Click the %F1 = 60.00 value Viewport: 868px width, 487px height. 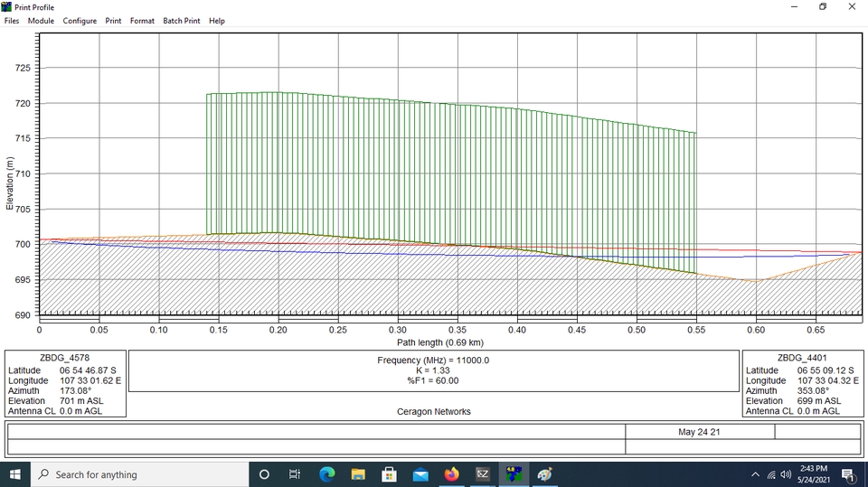[433, 380]
